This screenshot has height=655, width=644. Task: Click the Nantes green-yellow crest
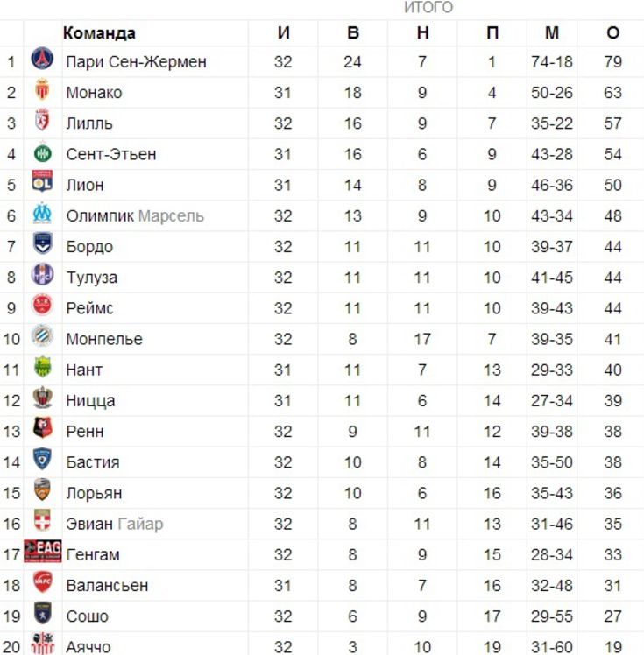coord(42,366)
